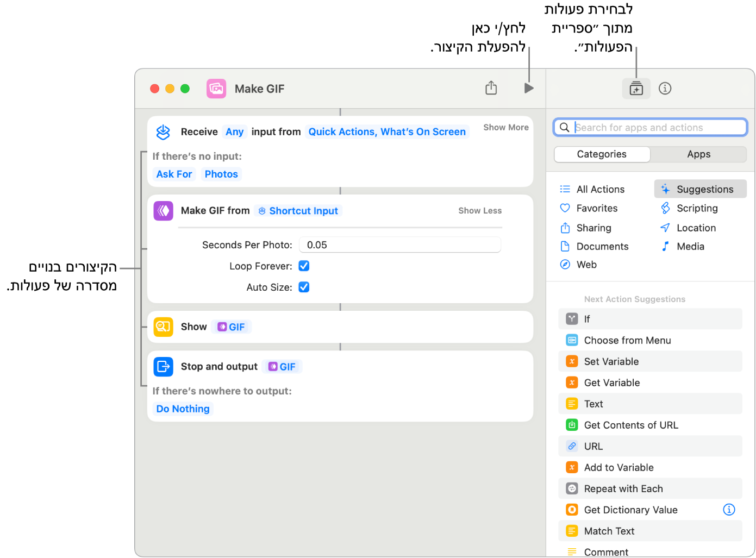Select Location category

[x=688, y=228]
